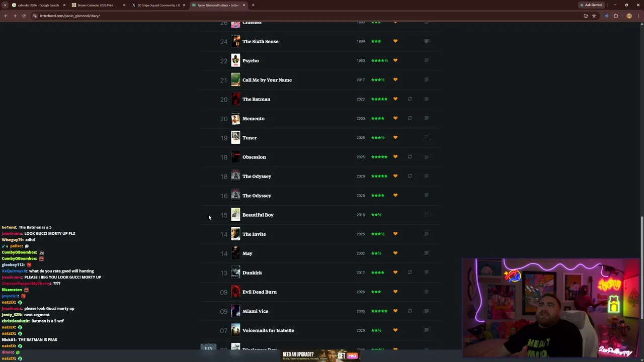Open the review icon for Evil Dead Burn

click(x=426, y=292)
